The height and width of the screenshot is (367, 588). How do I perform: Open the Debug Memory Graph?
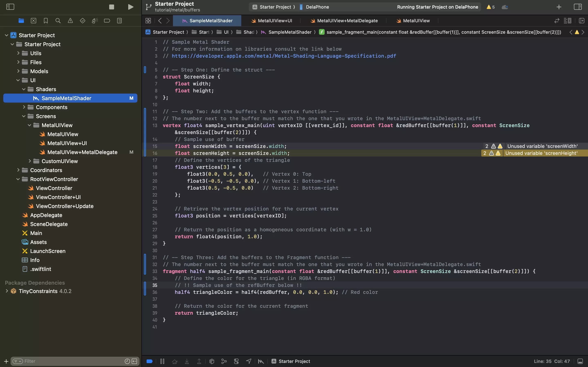[x=224, y=361]
